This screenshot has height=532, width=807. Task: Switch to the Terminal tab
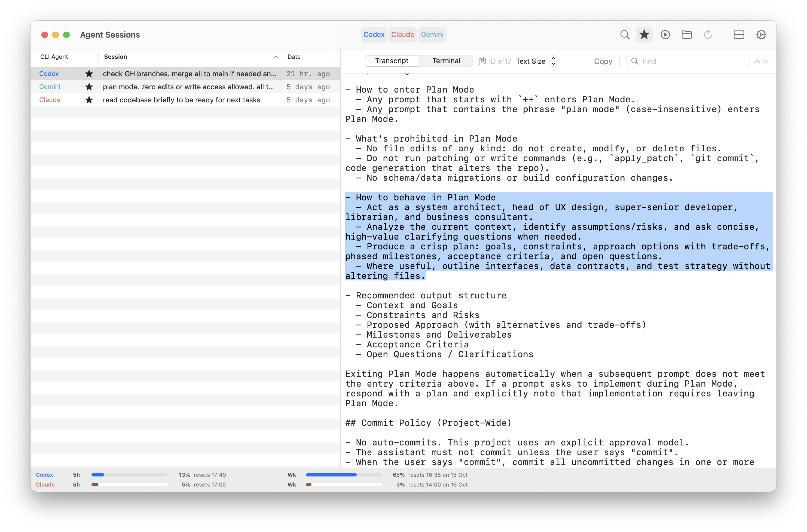446,61
